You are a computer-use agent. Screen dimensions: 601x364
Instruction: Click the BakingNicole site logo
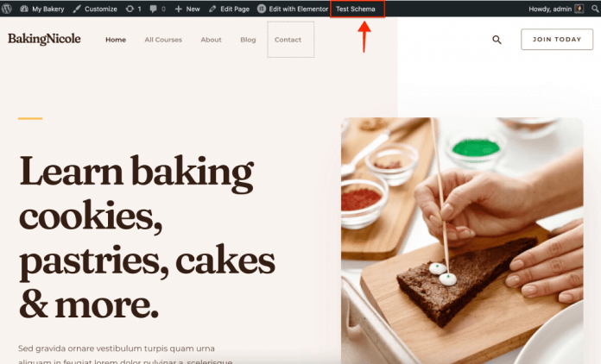pyautogui.click(x=44, y=39)
